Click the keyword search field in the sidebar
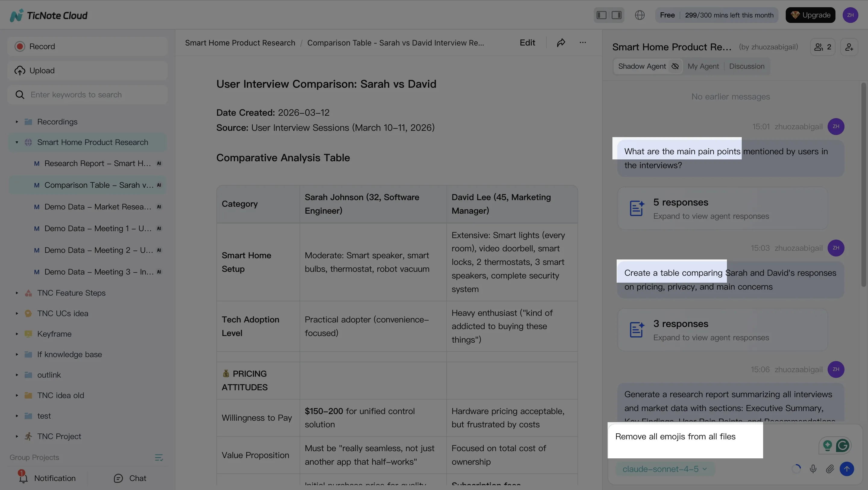This screenshot has height=490, width=868. 88,95
